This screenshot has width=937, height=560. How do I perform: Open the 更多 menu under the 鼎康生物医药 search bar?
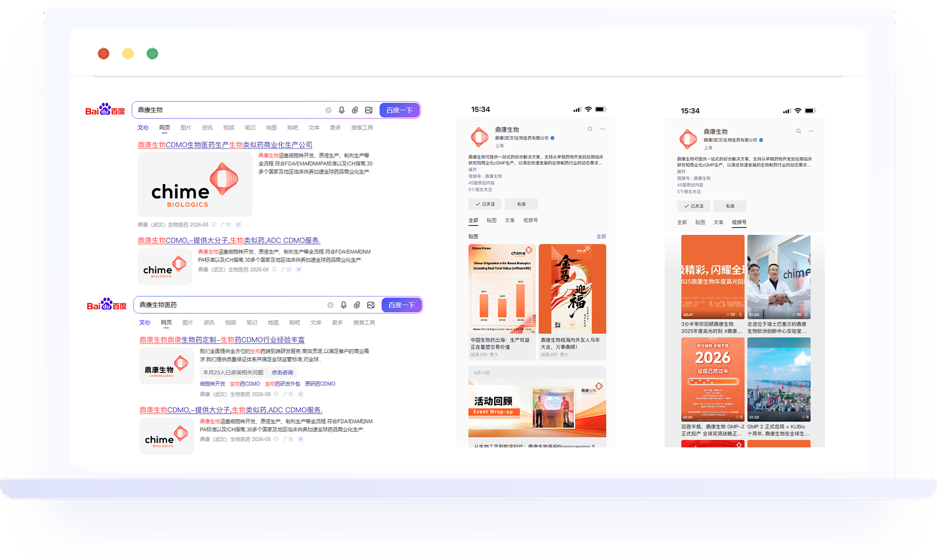click(337, 323)
